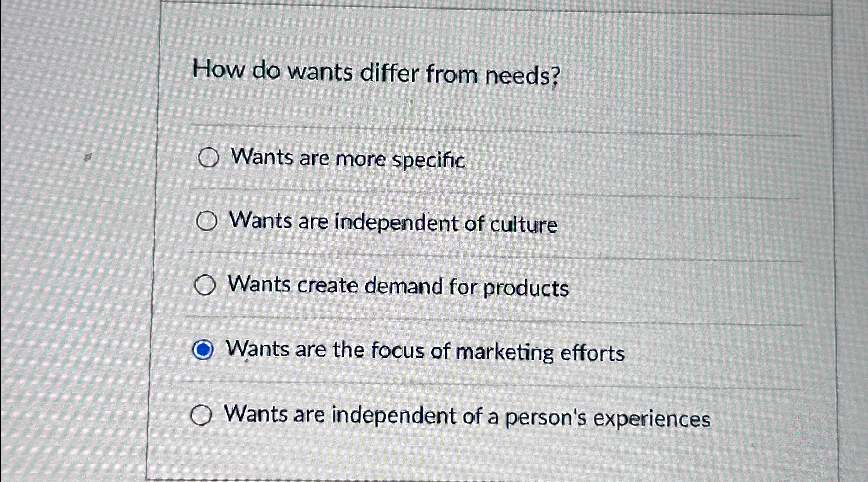Select the "Wants are independent of culture" option

pos(206,222)
